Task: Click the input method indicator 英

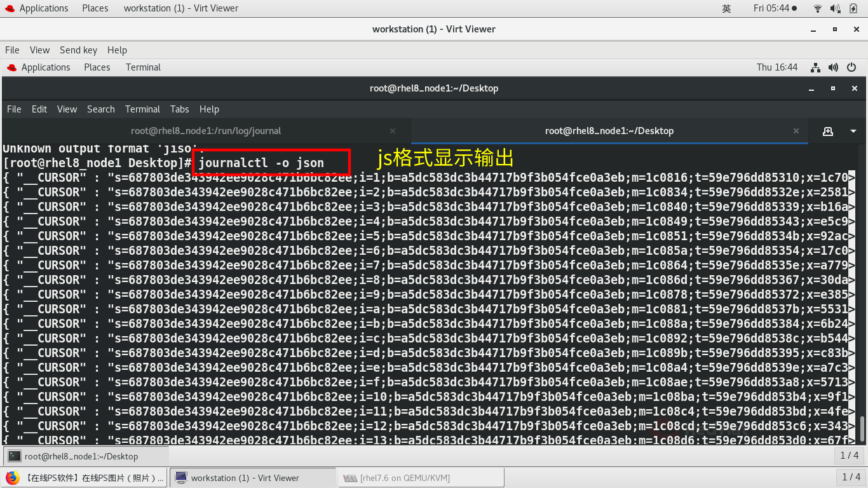Action: [x=726, y=8]
